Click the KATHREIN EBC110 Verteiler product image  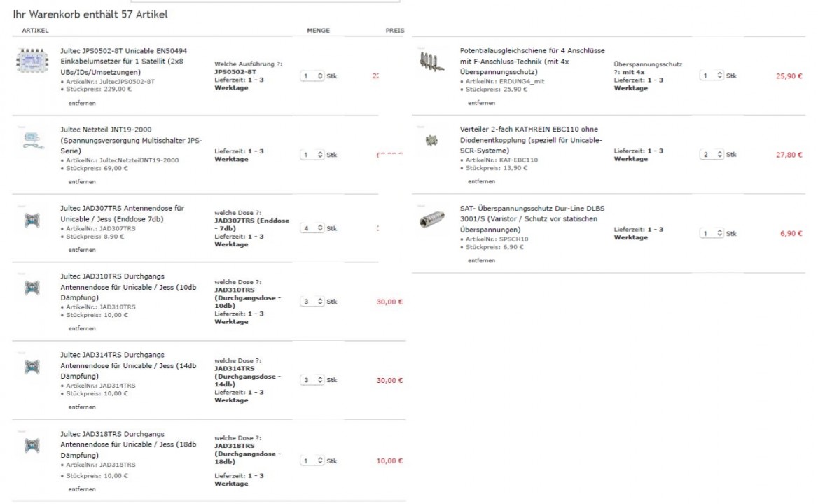[x=431, y=141]
